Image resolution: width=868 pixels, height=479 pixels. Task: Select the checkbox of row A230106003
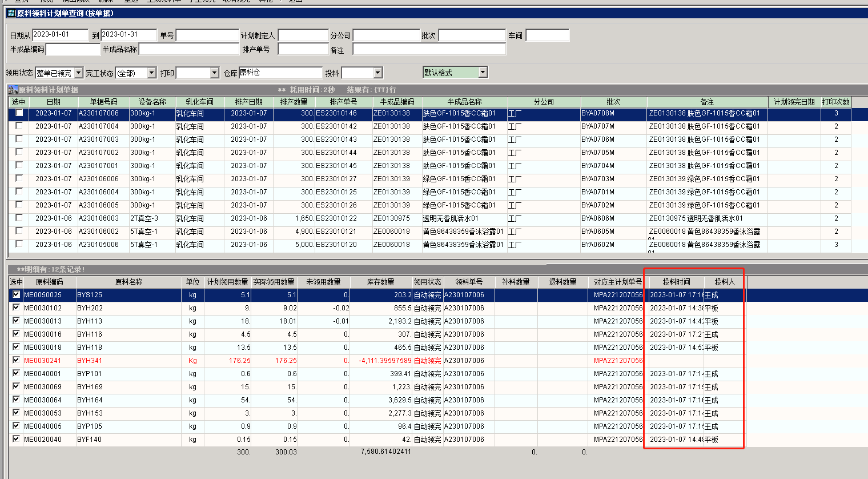pyautogui.click(x=19, y=218)
